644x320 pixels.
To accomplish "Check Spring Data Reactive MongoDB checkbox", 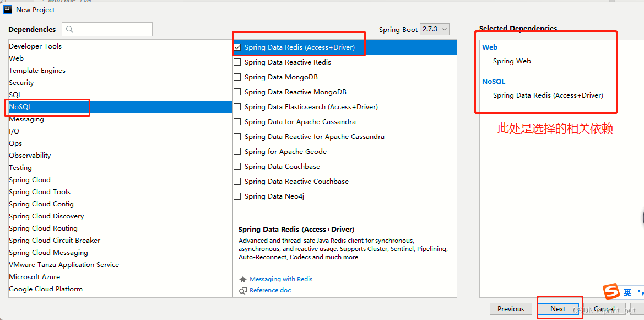I will 237,92.
